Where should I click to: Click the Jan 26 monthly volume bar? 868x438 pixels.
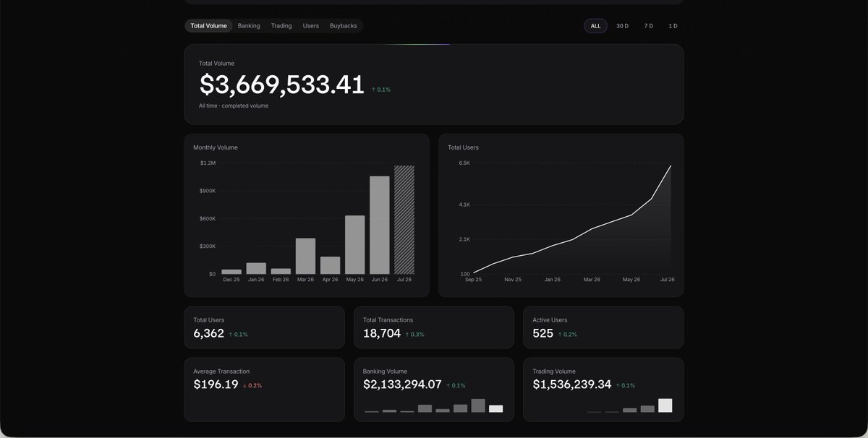pyautogui.click(x=256, y=268)
